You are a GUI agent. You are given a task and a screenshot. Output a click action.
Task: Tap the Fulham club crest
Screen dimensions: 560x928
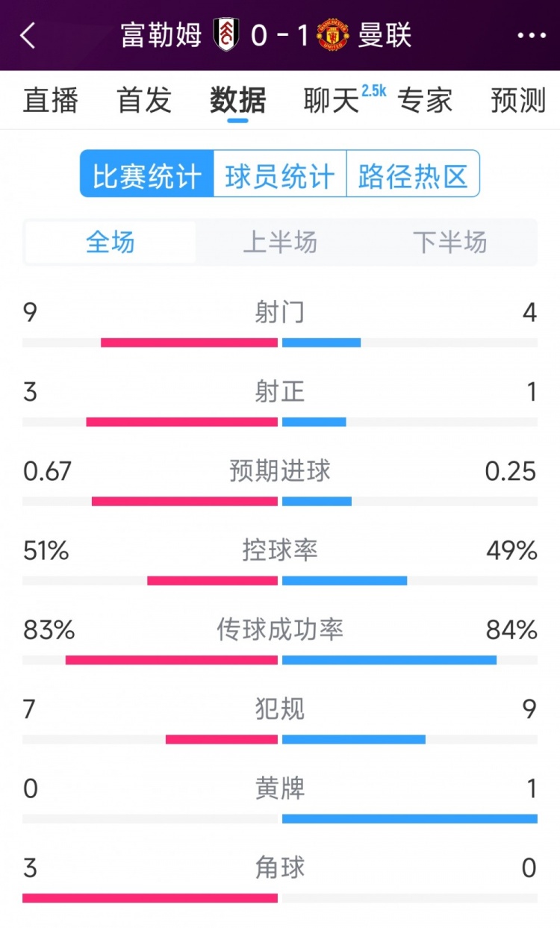pos(225,35)
